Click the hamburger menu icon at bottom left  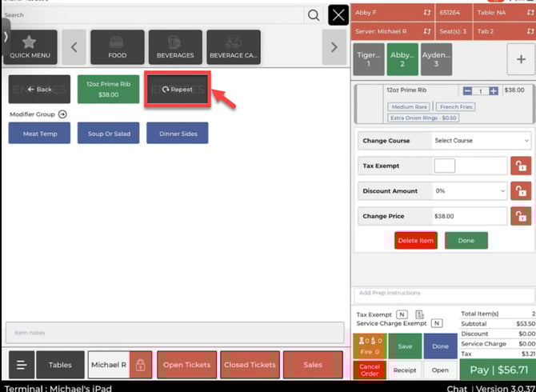tap(21, 365)
